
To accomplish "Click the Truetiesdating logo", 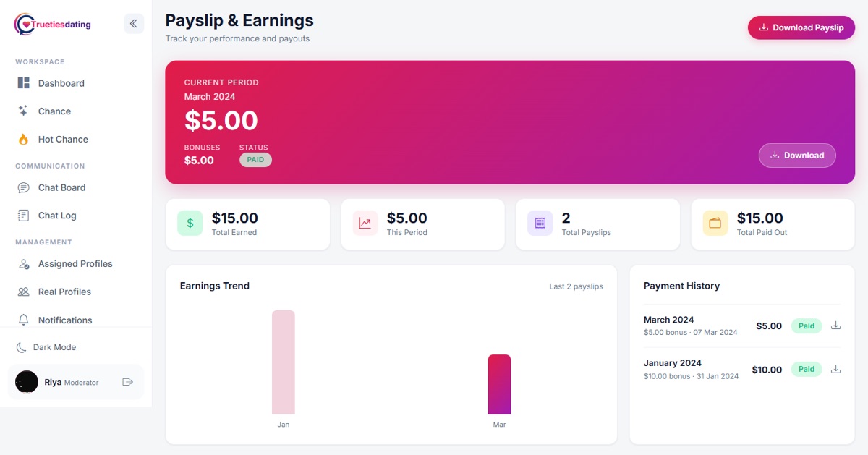I will click(53, 24).
